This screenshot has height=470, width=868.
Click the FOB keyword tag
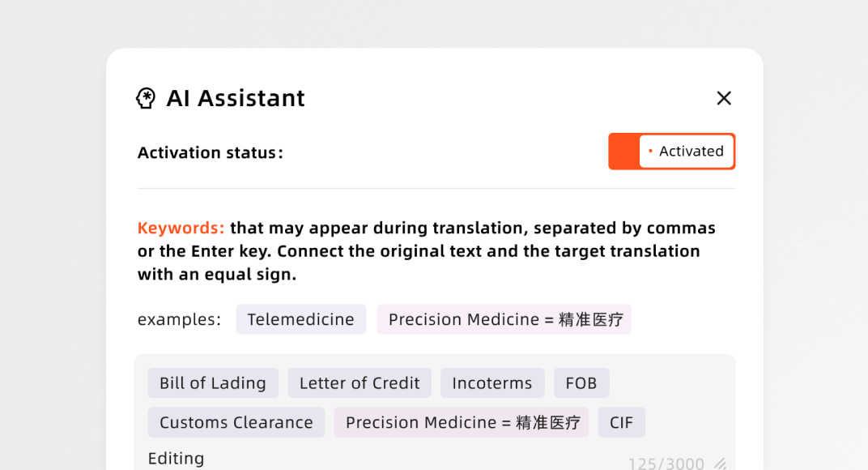click(x=581, y=383)
